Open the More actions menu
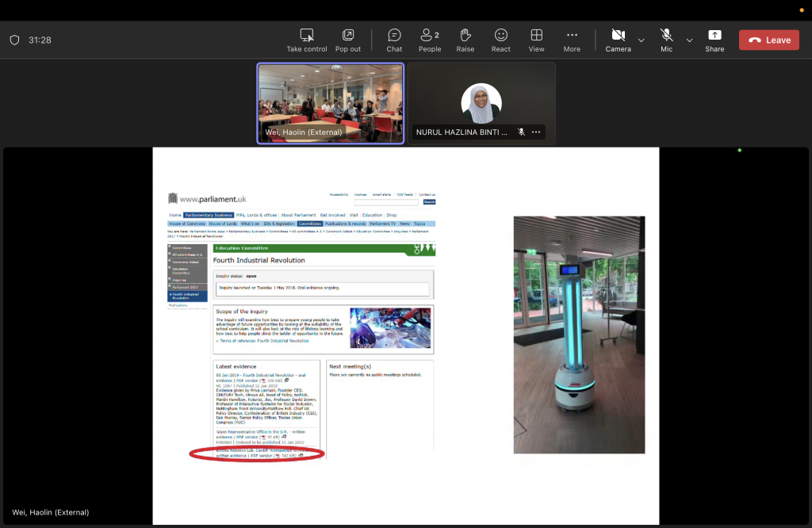The height and width of the screenshot is (528, 812). click(x=572, y=40)
